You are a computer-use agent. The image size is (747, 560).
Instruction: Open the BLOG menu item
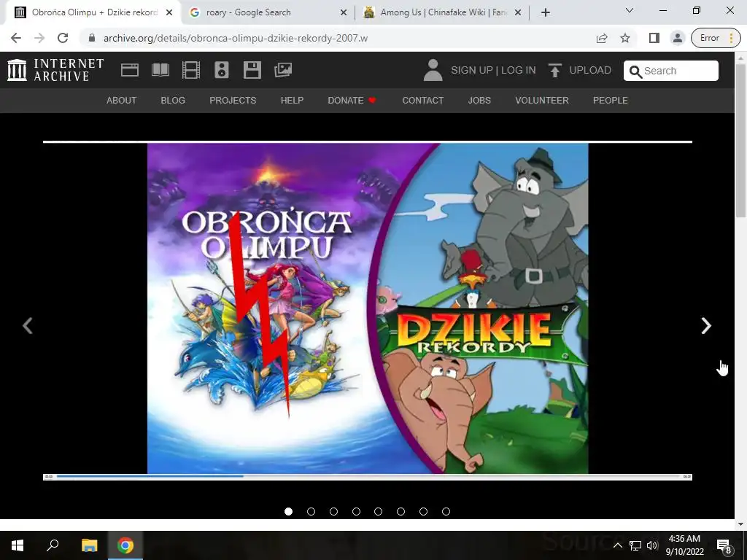[173, 101]
